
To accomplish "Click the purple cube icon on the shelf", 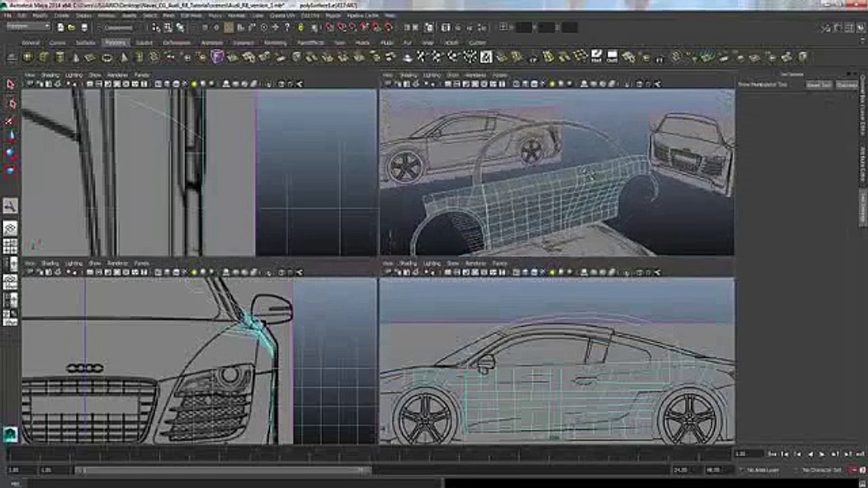I will [x=217, y=57].
